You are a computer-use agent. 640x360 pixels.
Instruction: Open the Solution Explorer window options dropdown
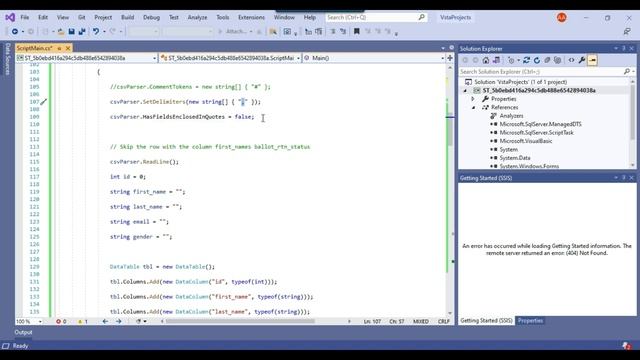point(616,48)
